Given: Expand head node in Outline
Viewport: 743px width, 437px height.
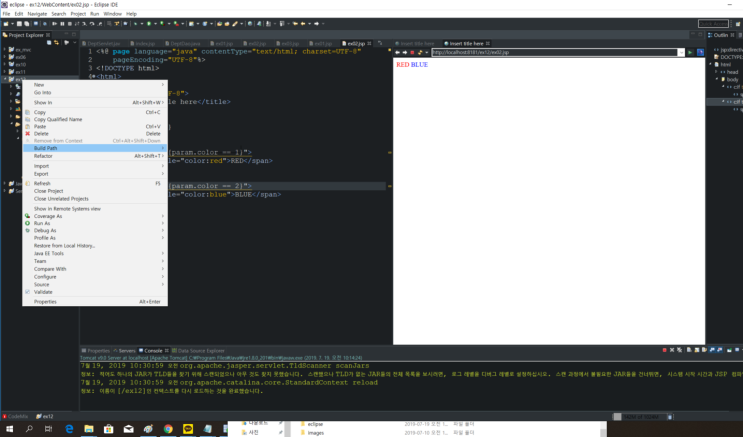Looking at the screenshot, I should 716,72.
